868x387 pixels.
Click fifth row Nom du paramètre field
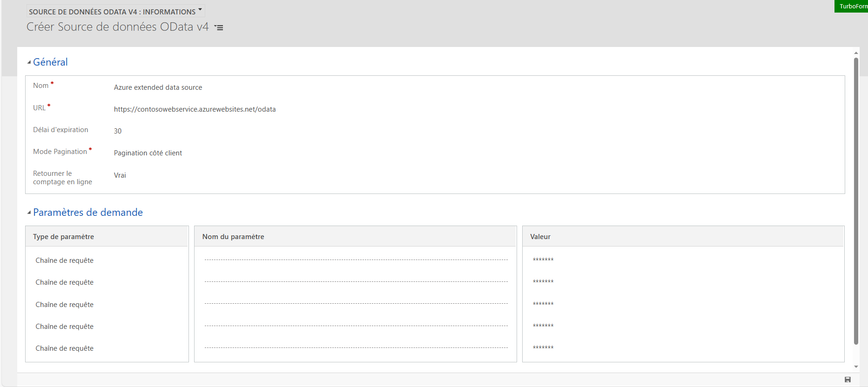click(356, 348)
